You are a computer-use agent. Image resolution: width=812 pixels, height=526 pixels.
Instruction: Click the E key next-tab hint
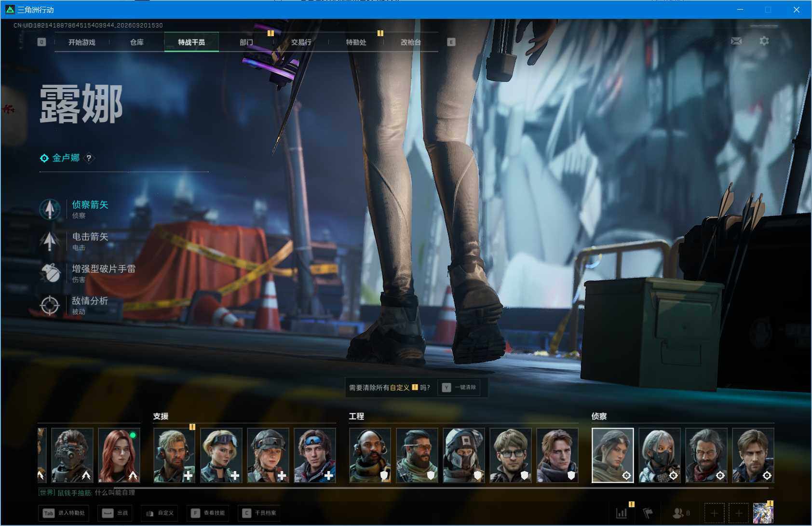pyautogui.click(x=451, y=42)
